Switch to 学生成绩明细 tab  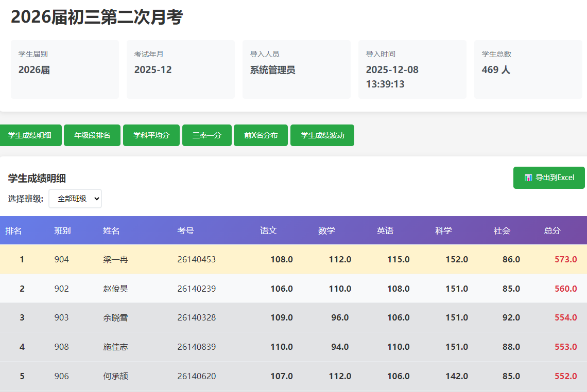tap(30, 135)
